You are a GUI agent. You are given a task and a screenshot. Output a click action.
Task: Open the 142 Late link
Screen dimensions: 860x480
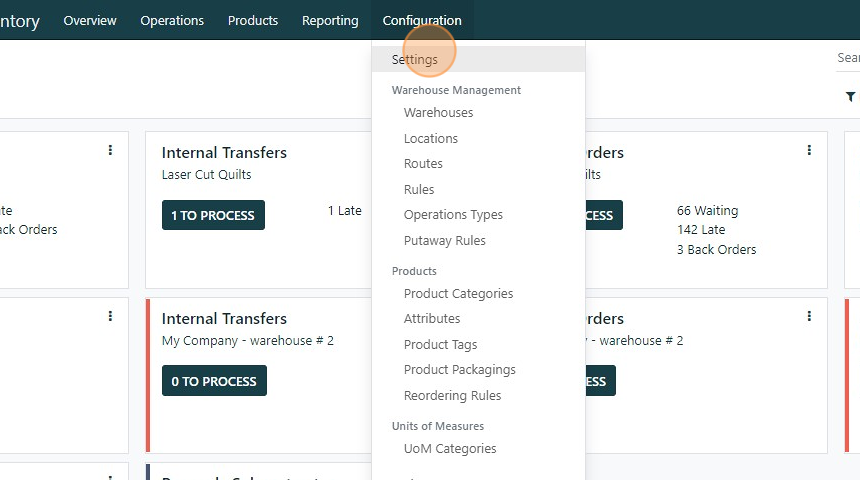click(x=701, y=230)
